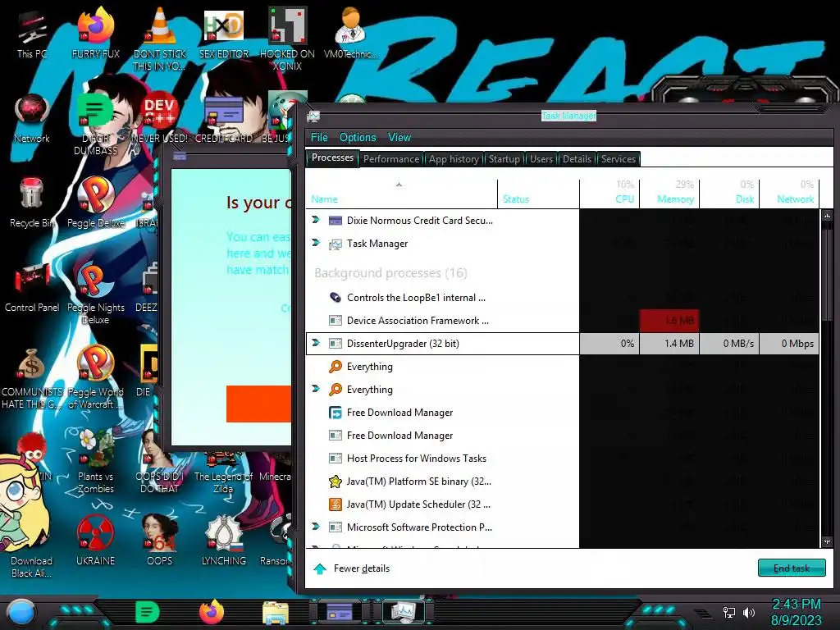
Task: Click the network tray icon
Action: click(729, 612)
